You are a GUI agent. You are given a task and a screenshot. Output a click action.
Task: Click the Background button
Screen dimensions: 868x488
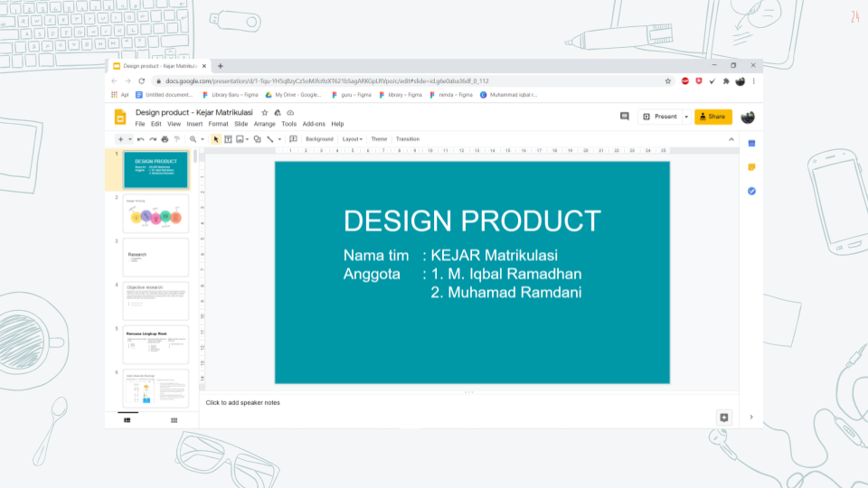(319, 139)
